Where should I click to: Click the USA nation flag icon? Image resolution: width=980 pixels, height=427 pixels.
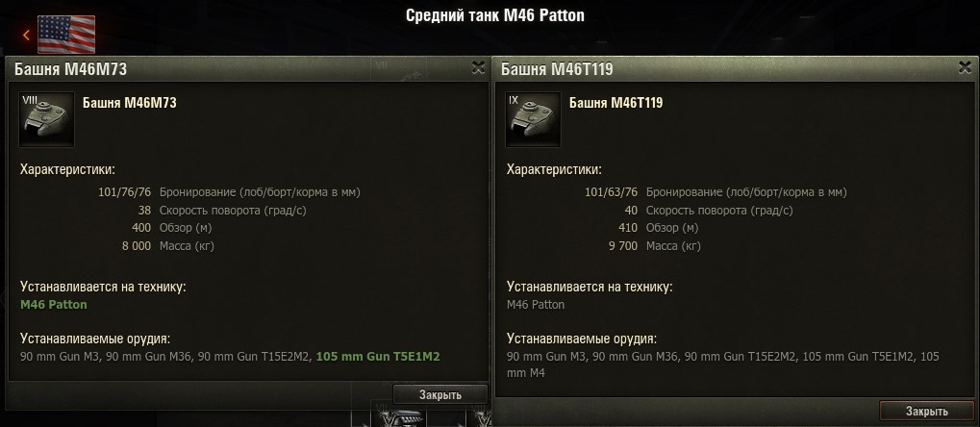[66, 35]
